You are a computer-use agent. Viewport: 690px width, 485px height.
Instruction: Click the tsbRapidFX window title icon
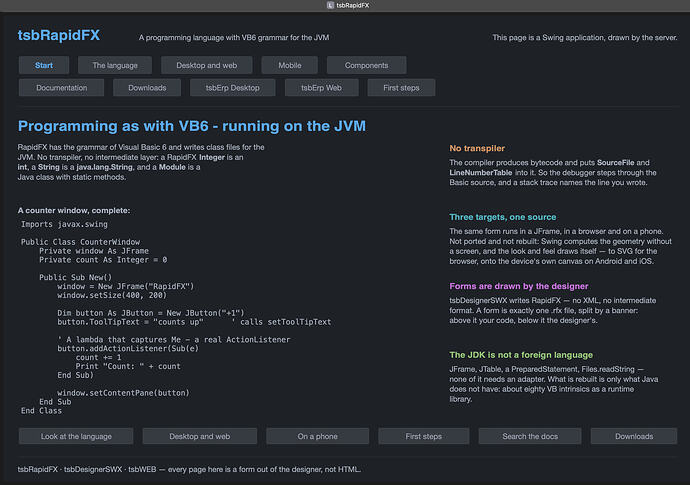(x=330, y=5)
